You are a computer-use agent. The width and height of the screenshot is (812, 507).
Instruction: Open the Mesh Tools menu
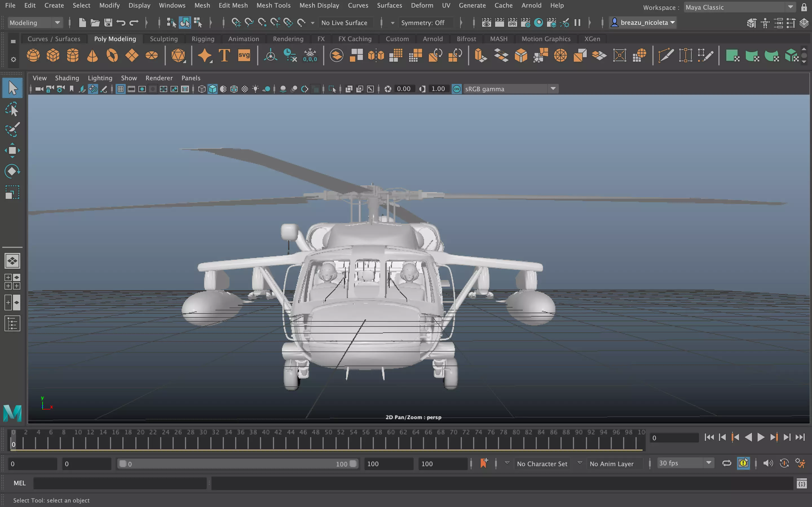pos(273,5)
